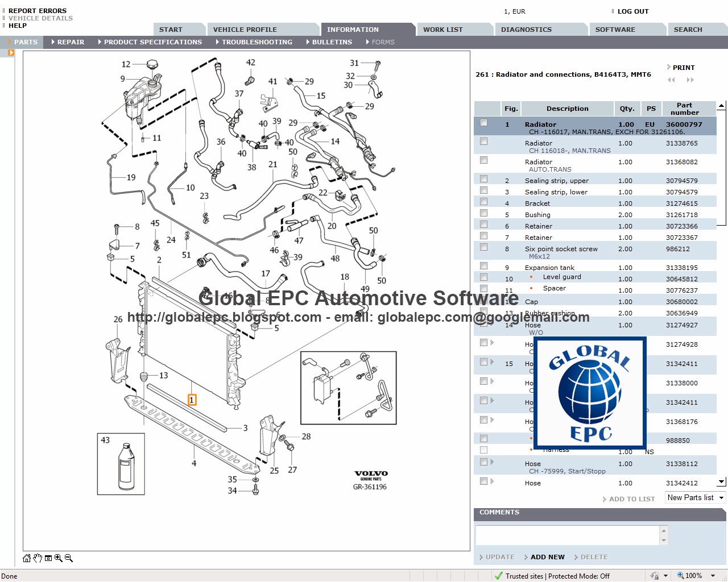This screenshot has height=582, width=728.
Task: Click inside the comments text box
Action: 567,535
